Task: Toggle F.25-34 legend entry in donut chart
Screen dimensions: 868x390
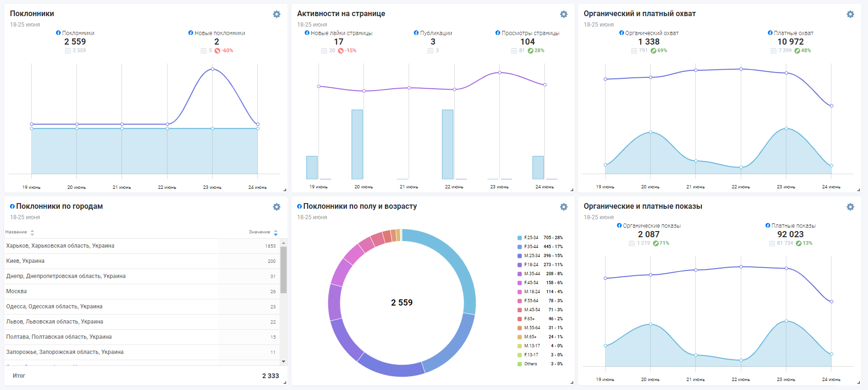Action: (531, 238)
